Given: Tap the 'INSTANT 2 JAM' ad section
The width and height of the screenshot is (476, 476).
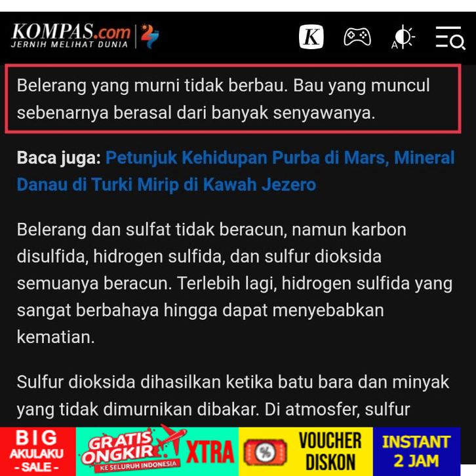Looking at the screenshot, I should [416, 451].
